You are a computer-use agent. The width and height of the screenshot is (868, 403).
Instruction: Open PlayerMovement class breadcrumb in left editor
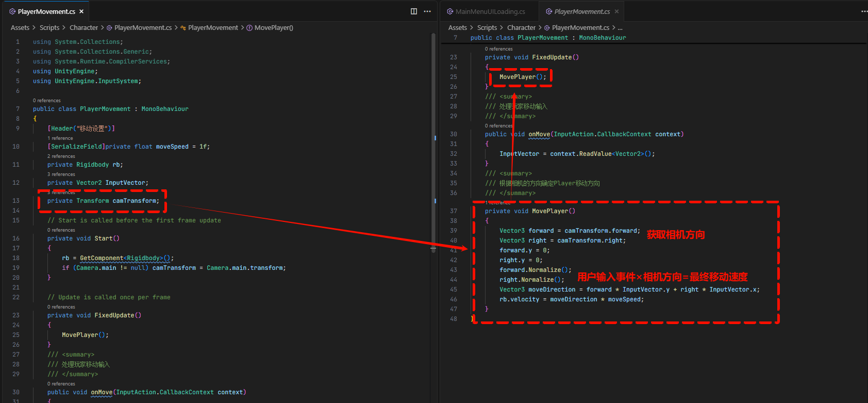click(x=213, y=28)
